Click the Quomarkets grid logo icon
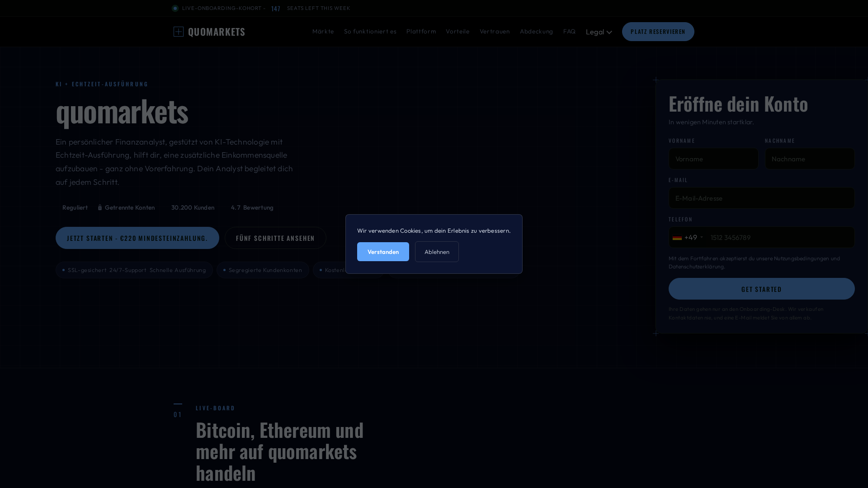 pos(179,32)
